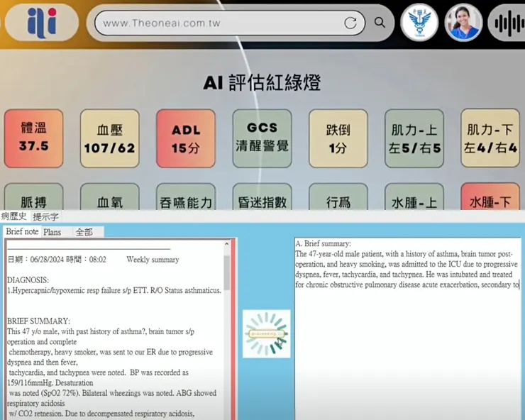Open the GCS 清醒警覺 card
525x420 pixels.
(262, 138)
